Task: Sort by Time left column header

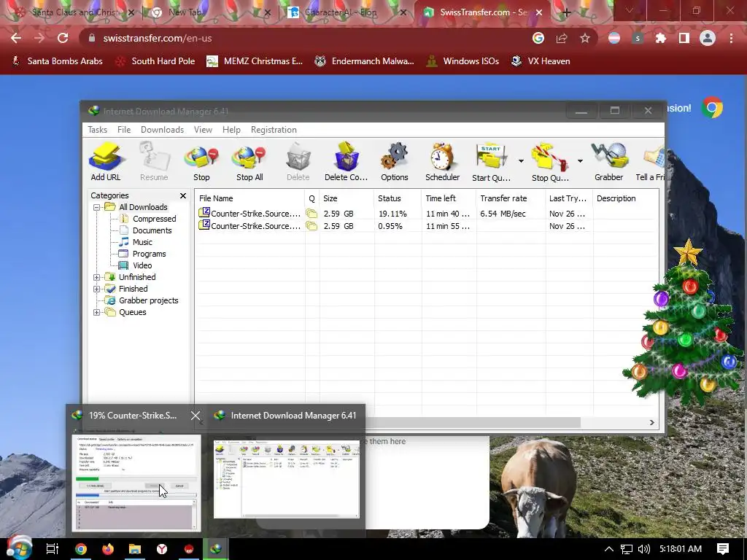Action: click(449, 198)
